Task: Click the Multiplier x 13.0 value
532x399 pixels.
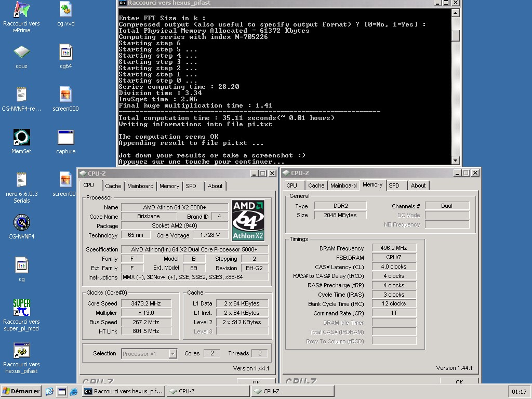Action: pyautogui.click(x=146, y=313)
